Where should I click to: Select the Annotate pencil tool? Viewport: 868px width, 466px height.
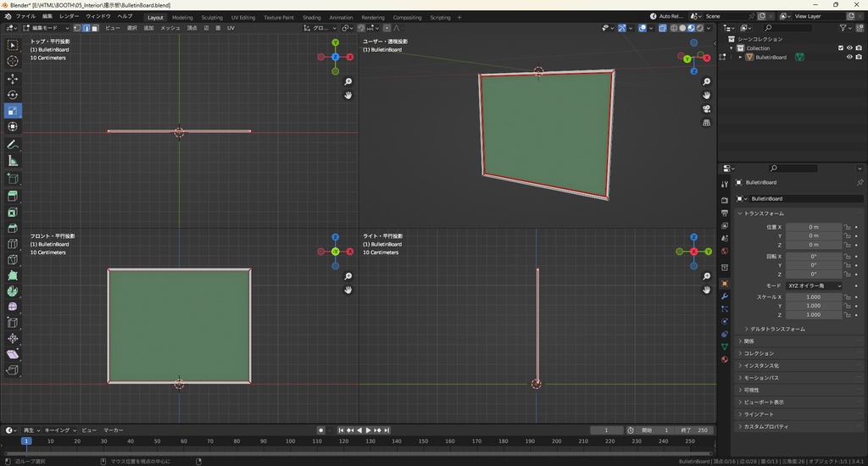[x=13, y=144]
